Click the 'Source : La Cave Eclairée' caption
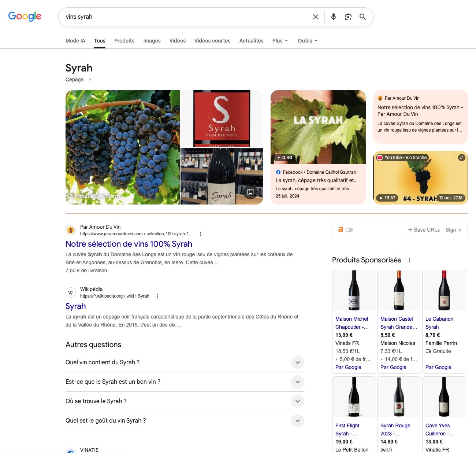476x453 pixels. [96, 196]
